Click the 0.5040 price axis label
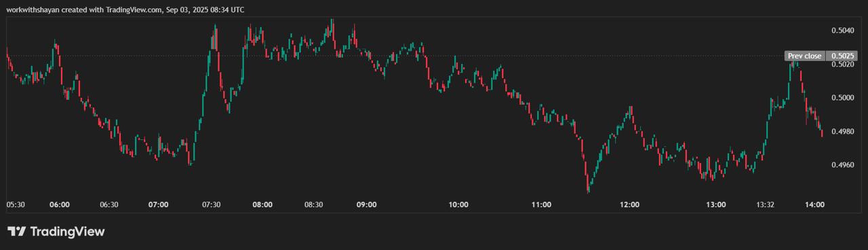Screen dimensions: 868x250 coord(842,30)
